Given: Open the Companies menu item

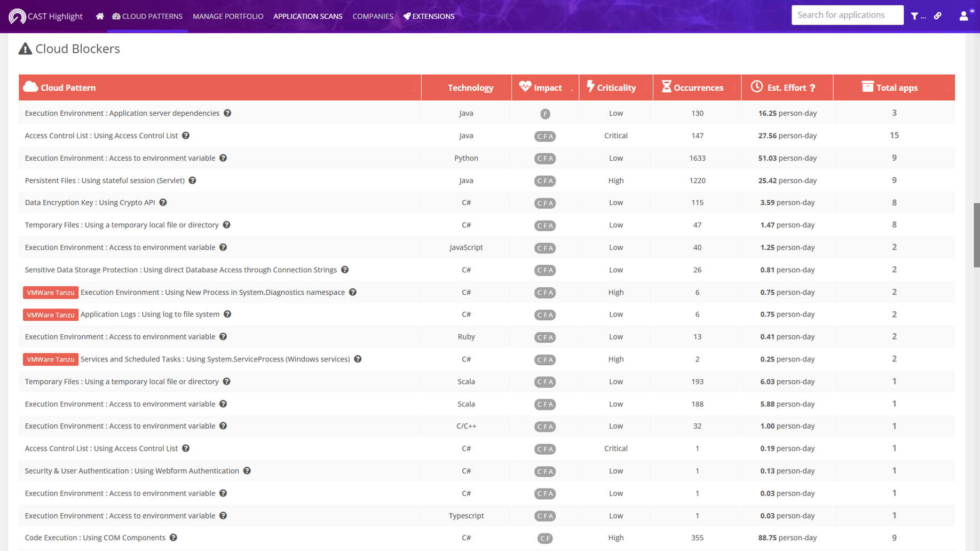Looking at the screenshot, I should 373,16.
